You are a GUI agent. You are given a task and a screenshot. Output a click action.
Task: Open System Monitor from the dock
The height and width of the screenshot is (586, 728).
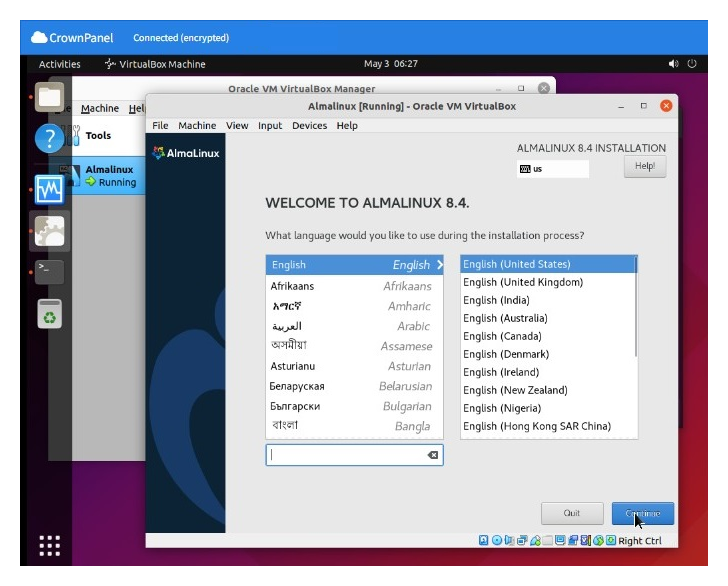point(50,189)
